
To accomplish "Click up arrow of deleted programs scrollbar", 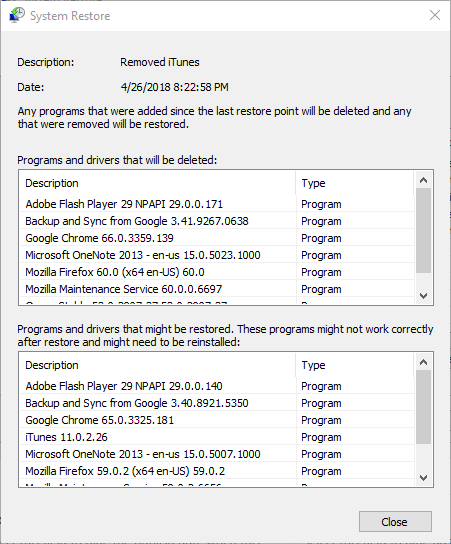I will [423, 180].
